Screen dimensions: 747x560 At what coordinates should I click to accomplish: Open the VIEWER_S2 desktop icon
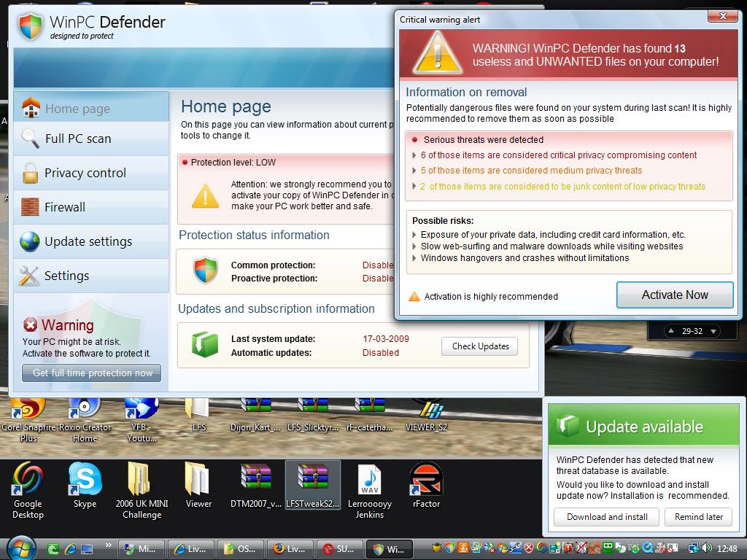426,416
